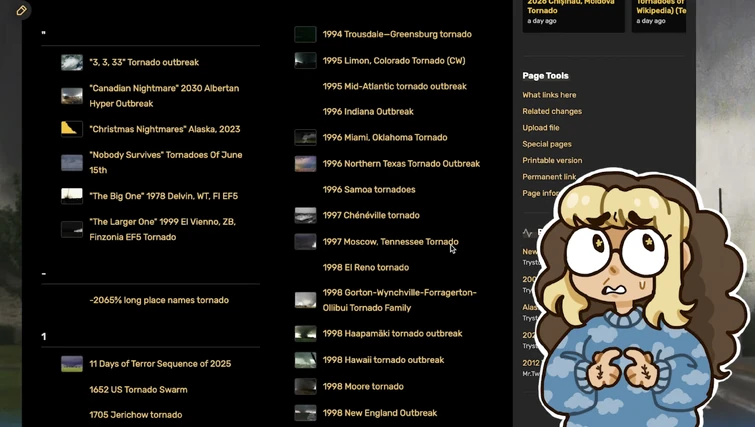The width and height of the screenshot is (755, 427).
Task: Open Special pages link
Action: click(547, 144)
